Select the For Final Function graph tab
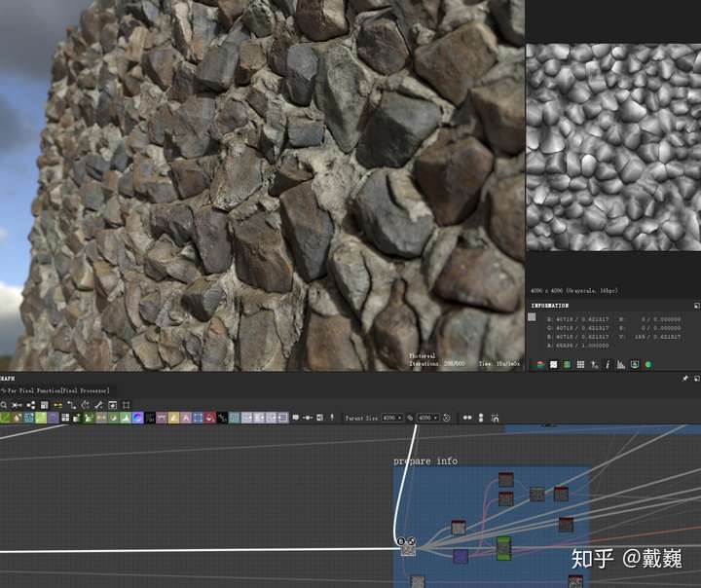The image size is (701, 588). click(55, 390)
